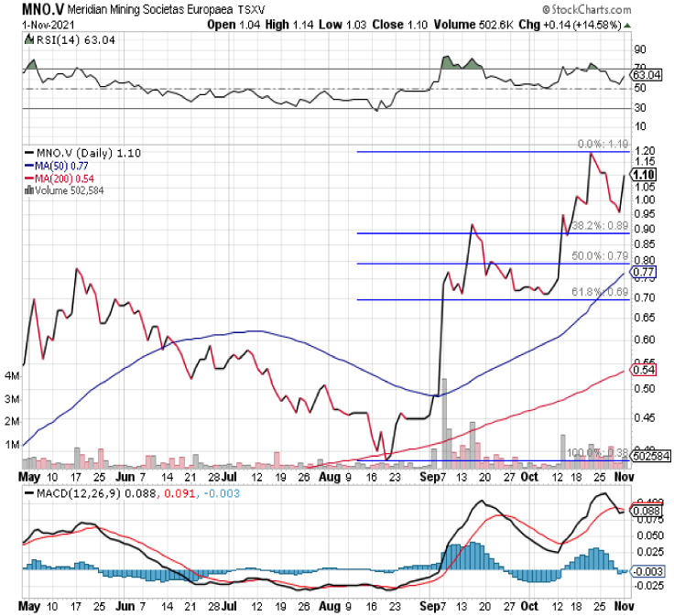Click the 1.10 current price tag
The height and width of the screenshot is (616, 674).
(x=643, y=174)
